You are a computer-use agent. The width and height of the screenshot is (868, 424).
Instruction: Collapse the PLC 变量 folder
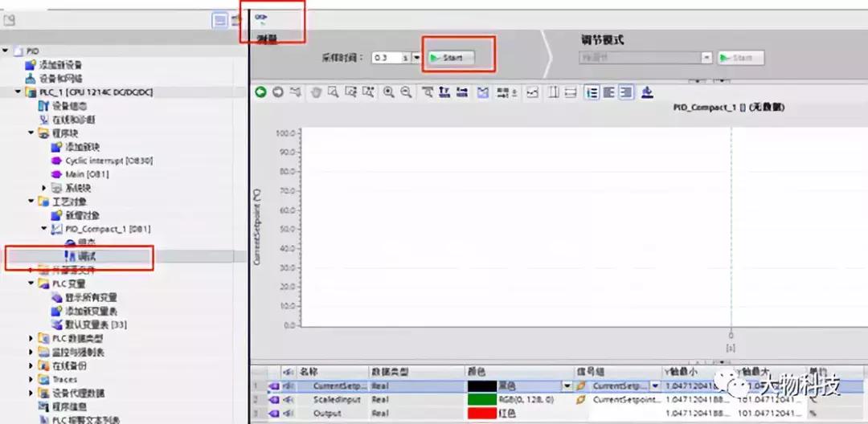(31, 283)
